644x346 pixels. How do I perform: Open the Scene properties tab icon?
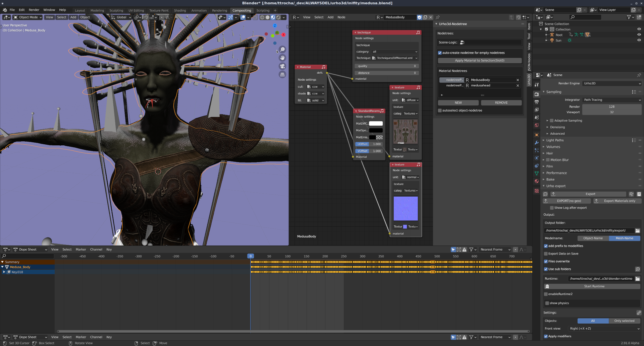coord(537,118)
